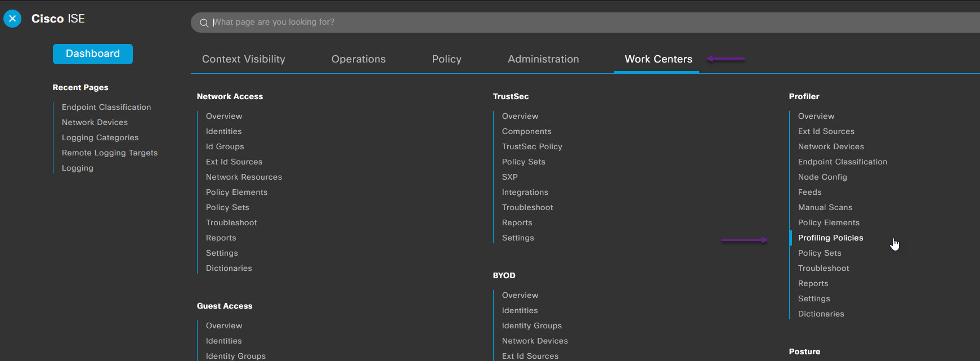Open Endpoint Classification under Recent Pages
This screenshot has width=980, height=361.
click(106, 107)
